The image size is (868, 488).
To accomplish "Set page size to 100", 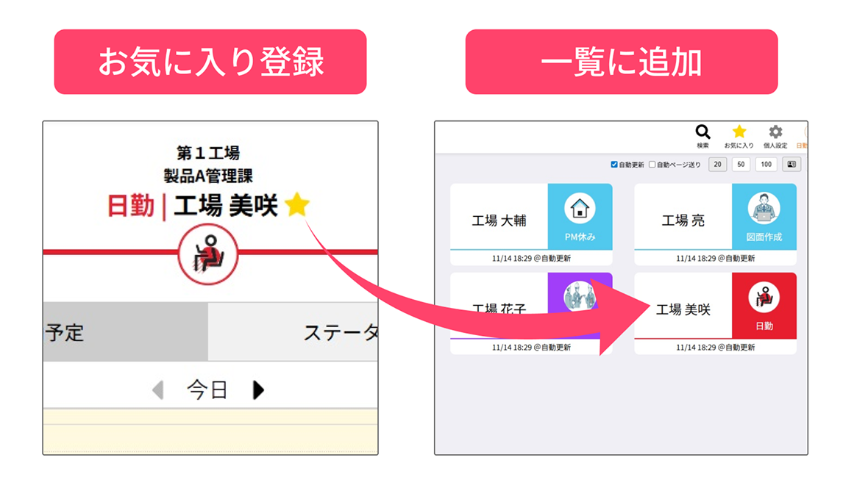I will tap(766, 165).
